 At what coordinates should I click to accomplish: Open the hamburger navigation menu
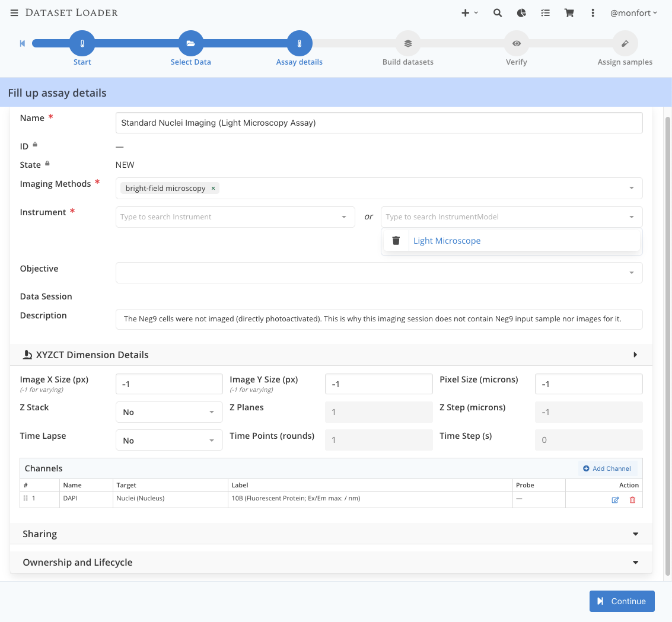(14, 13)
